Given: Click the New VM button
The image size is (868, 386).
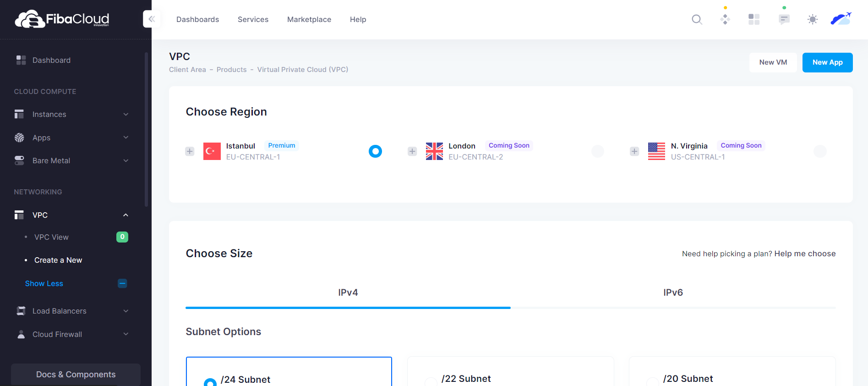Looking at the screenshot, I should [x=773, y=62].
